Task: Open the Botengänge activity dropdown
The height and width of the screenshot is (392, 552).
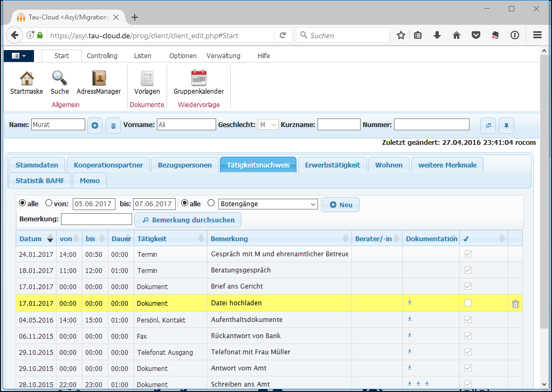Action: 268,204
